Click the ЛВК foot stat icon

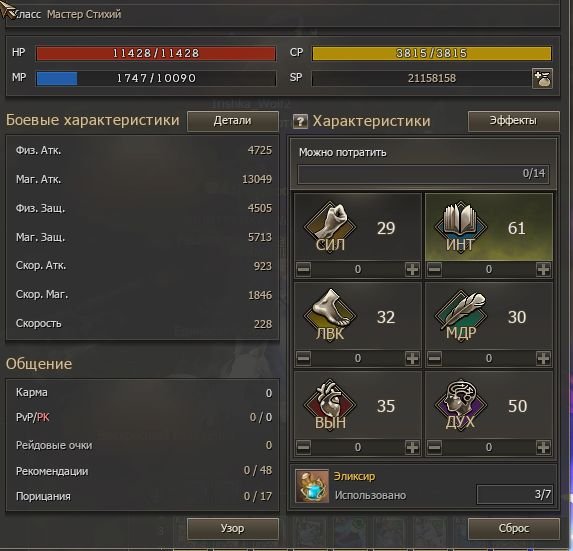click(330, 315)
